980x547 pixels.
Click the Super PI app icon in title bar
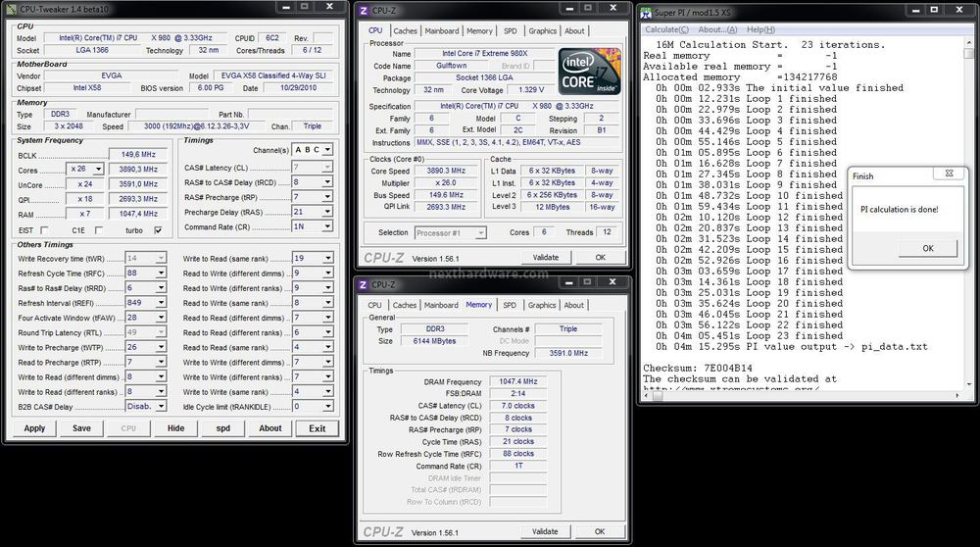646,12
